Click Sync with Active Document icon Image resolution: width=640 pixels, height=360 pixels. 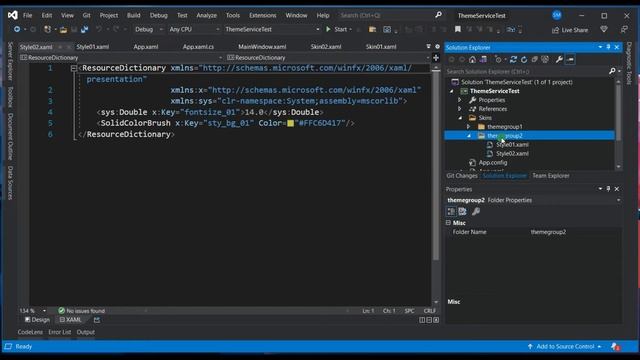coord(513,60)
